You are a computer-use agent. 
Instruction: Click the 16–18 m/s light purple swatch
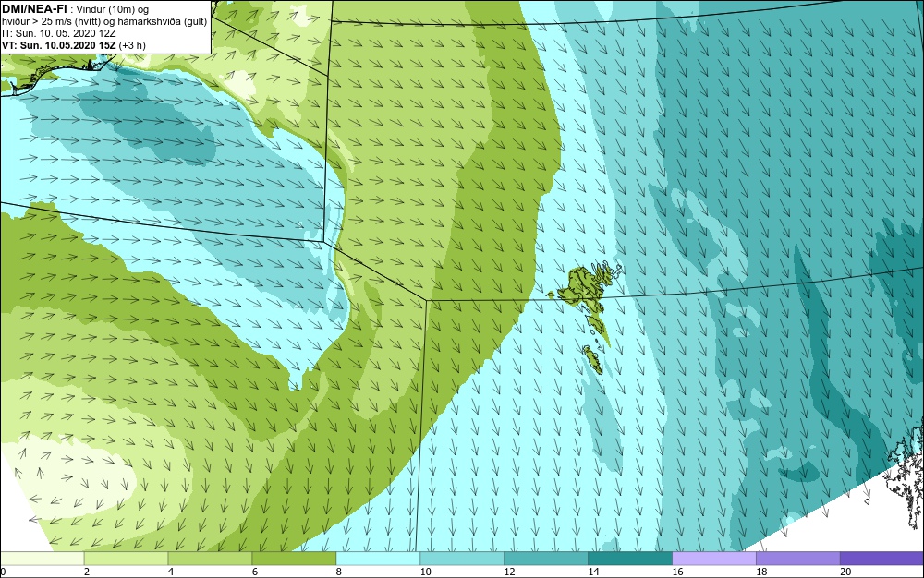coord(714,559)
